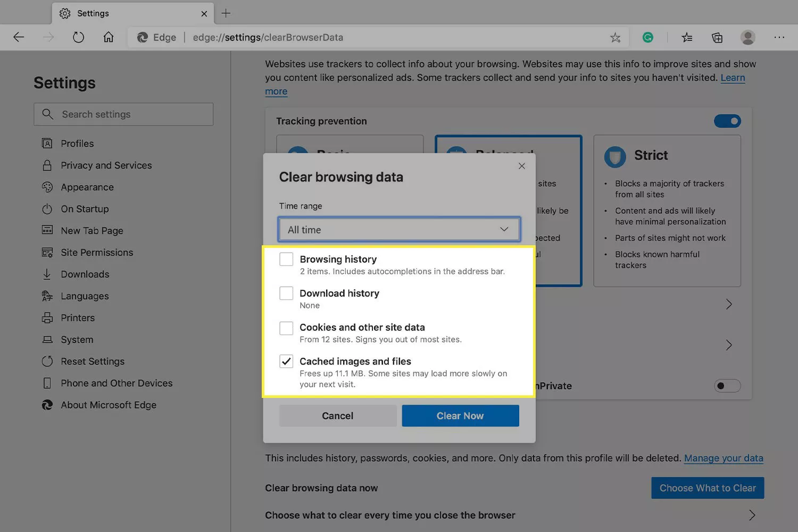
Task: Follow the Manage your data link
Action: [x=724, y=458]
